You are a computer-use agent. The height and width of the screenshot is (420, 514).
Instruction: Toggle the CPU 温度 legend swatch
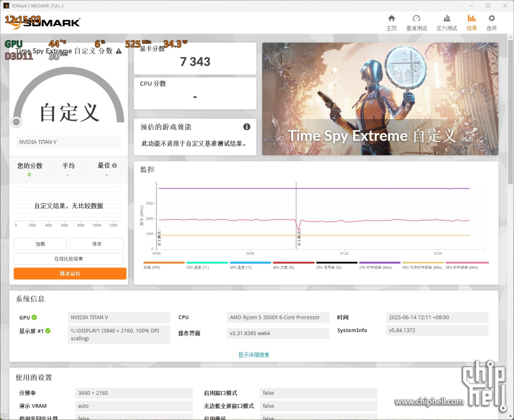[x=207, y=262]
